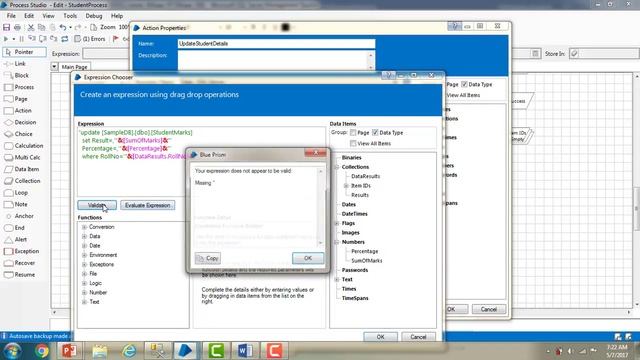Click the Print icon in Process Studio toolbar
The width and height of the screenshot is (640, 360).
17,27
